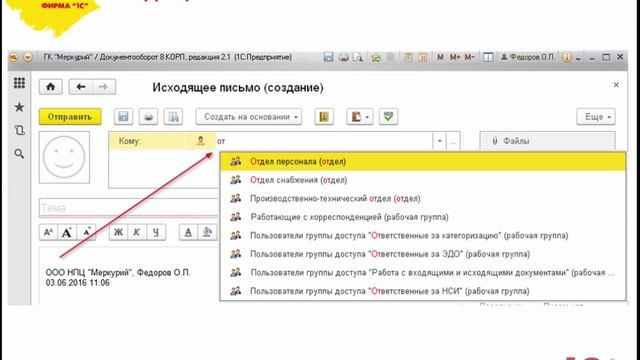Viewport: 640px width, 360px height.
Task: Print the outgoing letter
Action: click(148, 117)
